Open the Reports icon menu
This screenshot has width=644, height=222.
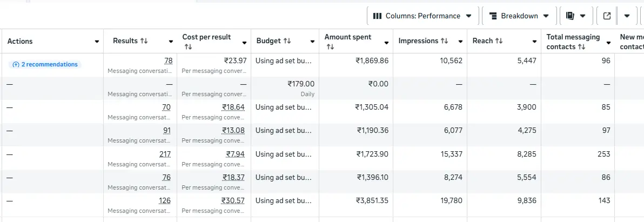coord(575,16)
